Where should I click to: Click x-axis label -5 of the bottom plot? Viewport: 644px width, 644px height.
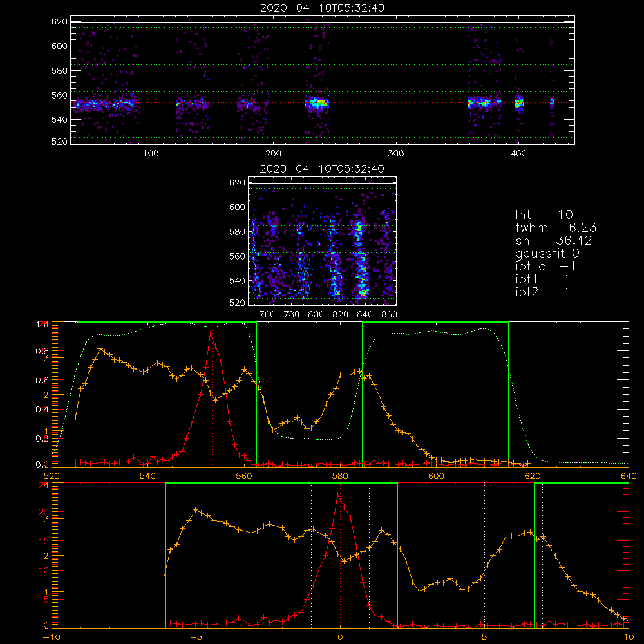pyautogui.click(x=196, y=638)
